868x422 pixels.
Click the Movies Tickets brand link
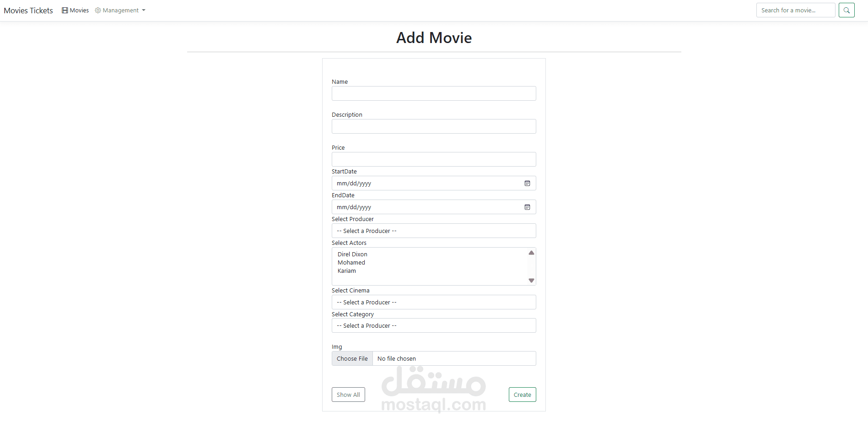click(28, 11)
